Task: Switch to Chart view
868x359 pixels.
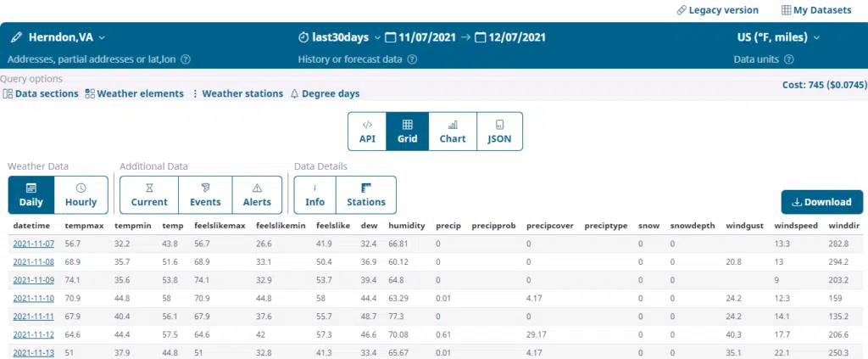Action: pos(453,132)
